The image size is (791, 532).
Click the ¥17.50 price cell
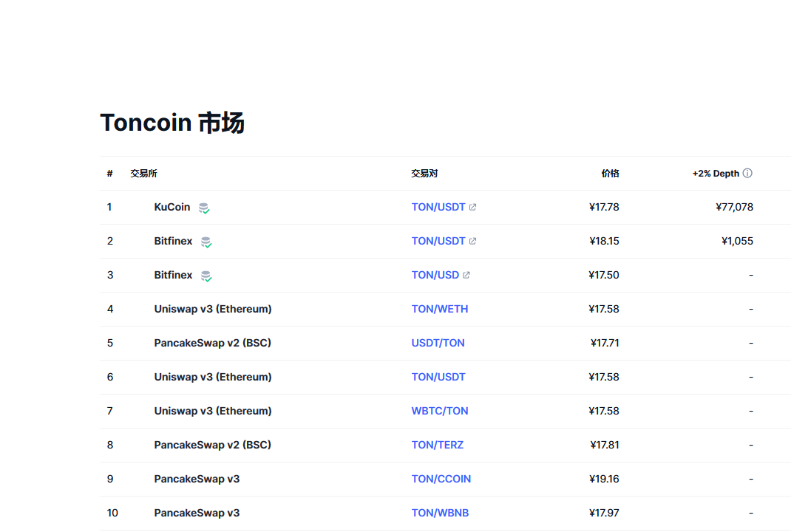click(604, 275)
